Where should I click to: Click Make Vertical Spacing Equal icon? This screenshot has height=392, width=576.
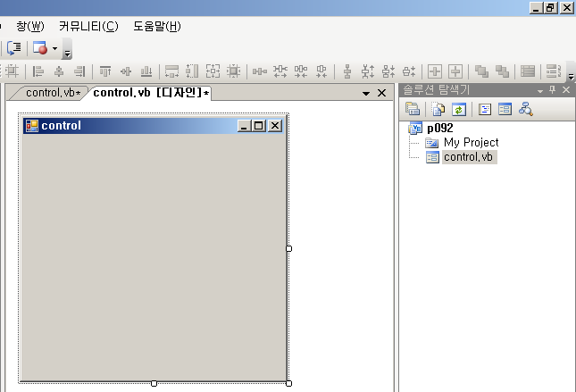point(347,71)
